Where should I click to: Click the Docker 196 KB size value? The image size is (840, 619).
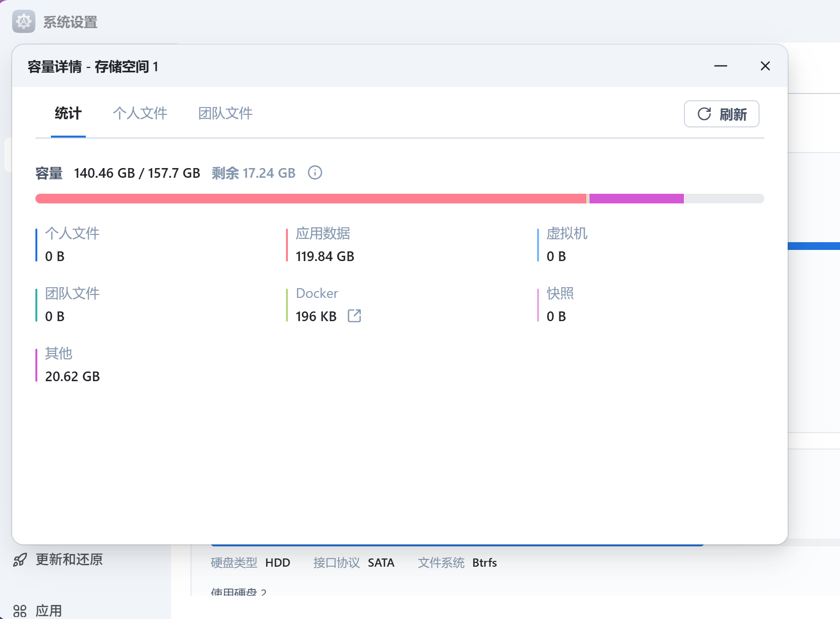pos(316,316)
